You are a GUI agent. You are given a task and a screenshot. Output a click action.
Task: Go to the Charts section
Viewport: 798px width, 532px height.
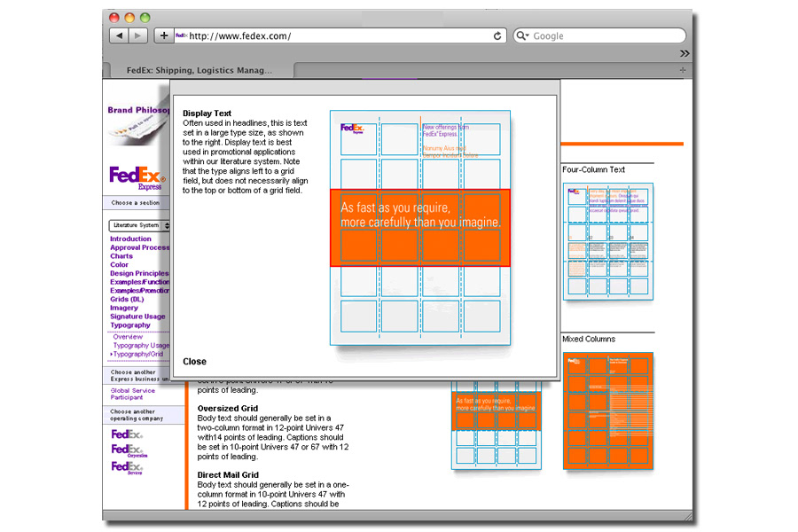point(121,256)
